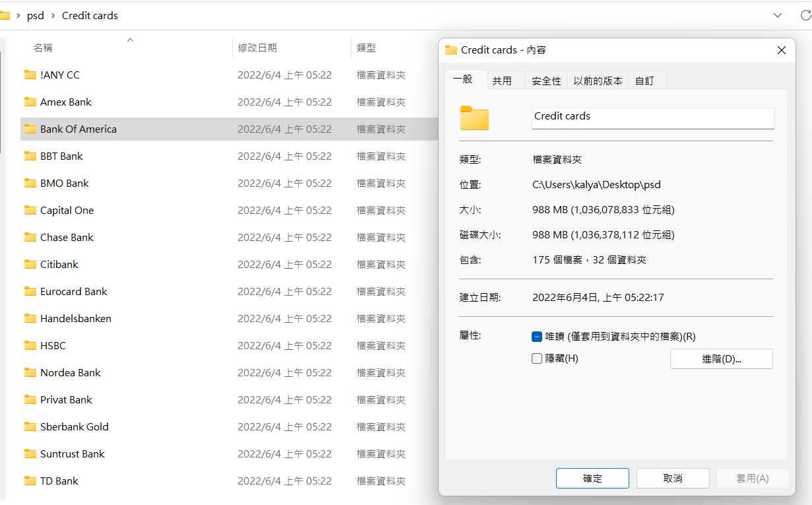812x505 pixels.
Task: Open 進階(D)... advanced attributes
Action: pyautogui.click(x=722, y=359)
